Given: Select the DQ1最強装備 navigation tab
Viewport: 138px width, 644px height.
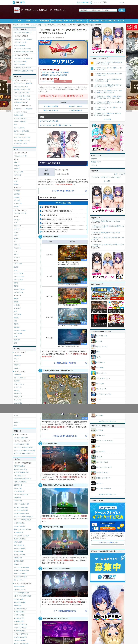Looking at the screenshot, I should point(44,21).
